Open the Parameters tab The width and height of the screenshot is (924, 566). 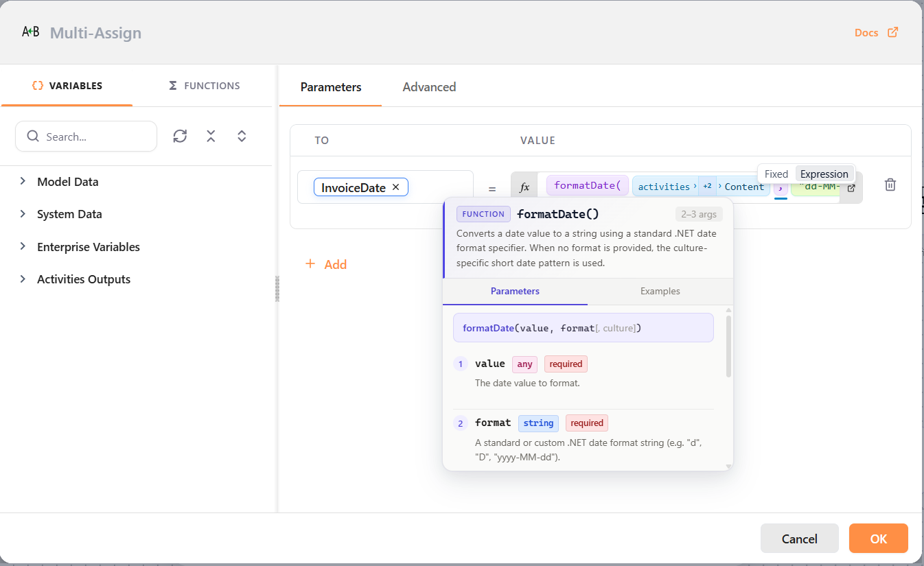tap(331, 87)
